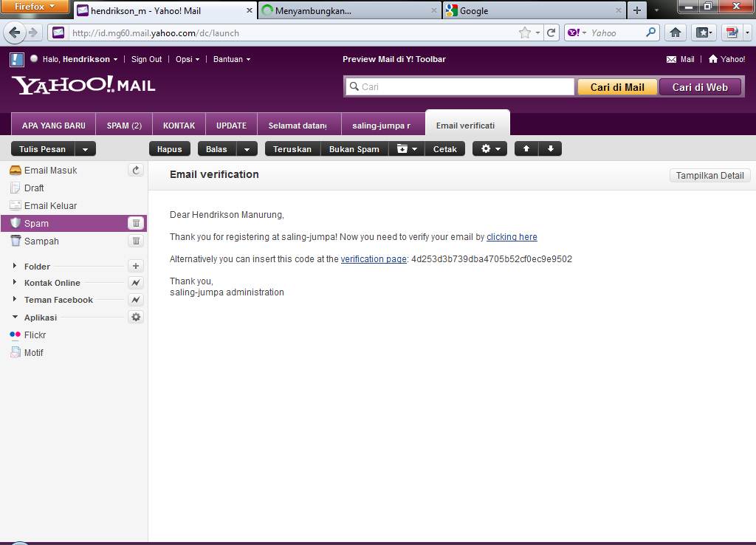Open the move-to-folder dropdown
Screen dimensions: 756x545
[407, 149]
